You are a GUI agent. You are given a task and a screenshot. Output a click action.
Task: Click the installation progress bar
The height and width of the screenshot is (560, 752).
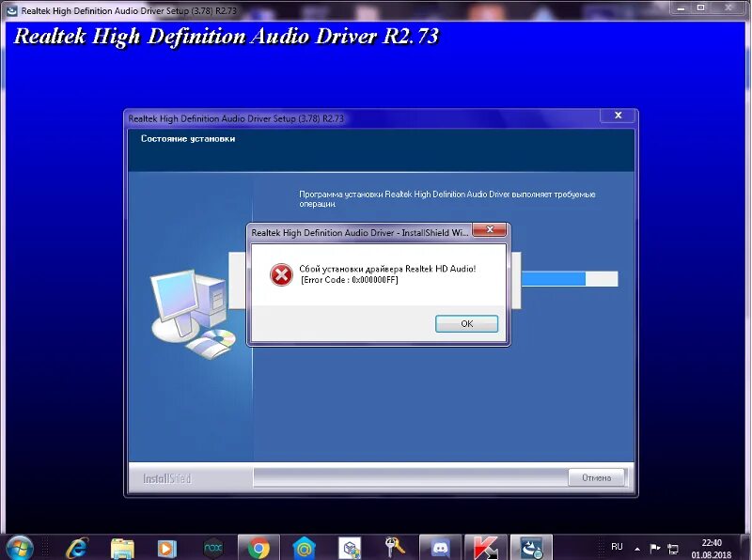[x=570, y=279]
